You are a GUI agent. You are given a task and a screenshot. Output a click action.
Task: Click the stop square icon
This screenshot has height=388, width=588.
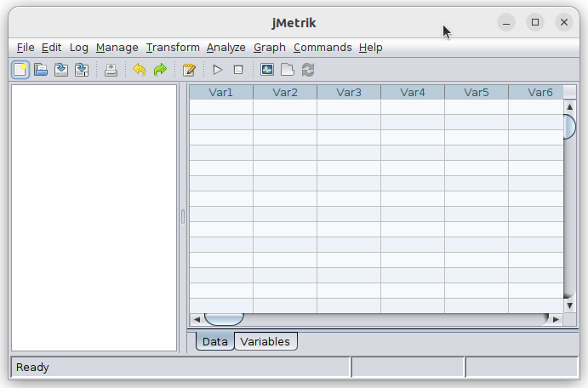(x=238, y=70)
